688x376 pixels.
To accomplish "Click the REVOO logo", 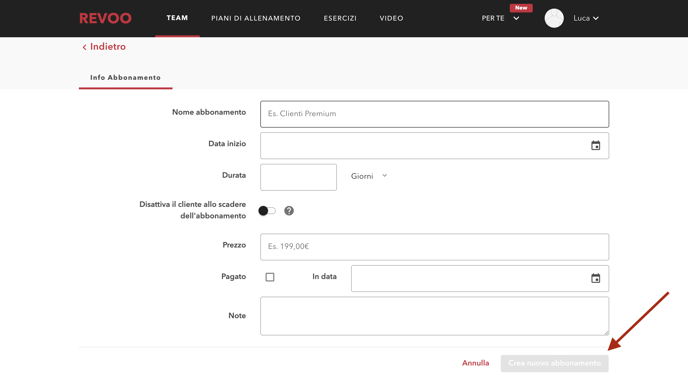I will click(105, 18).
